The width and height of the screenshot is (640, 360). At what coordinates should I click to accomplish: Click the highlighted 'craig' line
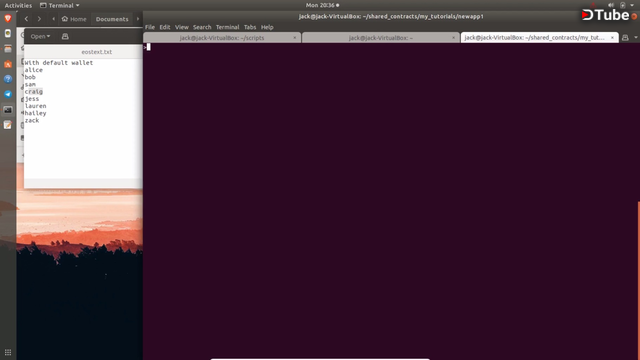33,91
